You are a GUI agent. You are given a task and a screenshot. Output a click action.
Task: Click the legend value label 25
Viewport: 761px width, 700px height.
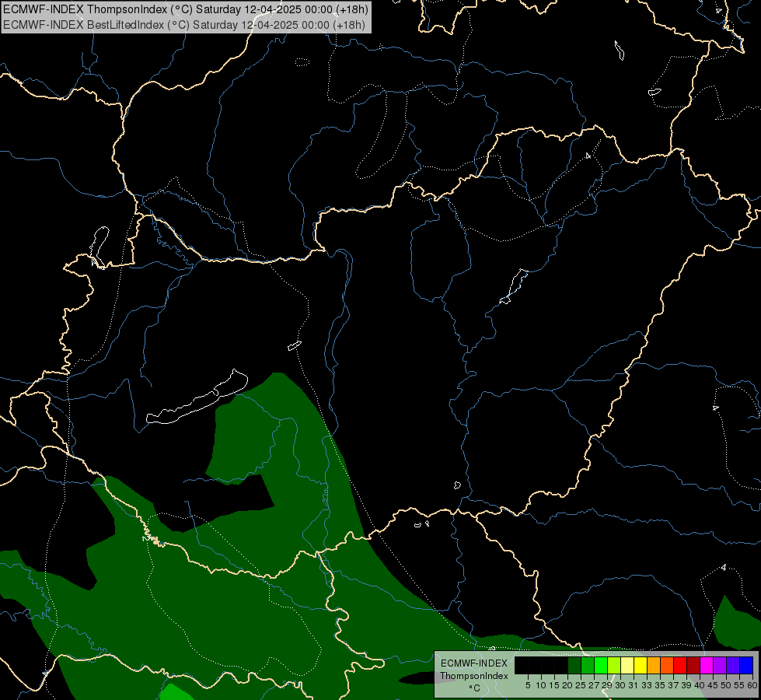tap(581, 685)
